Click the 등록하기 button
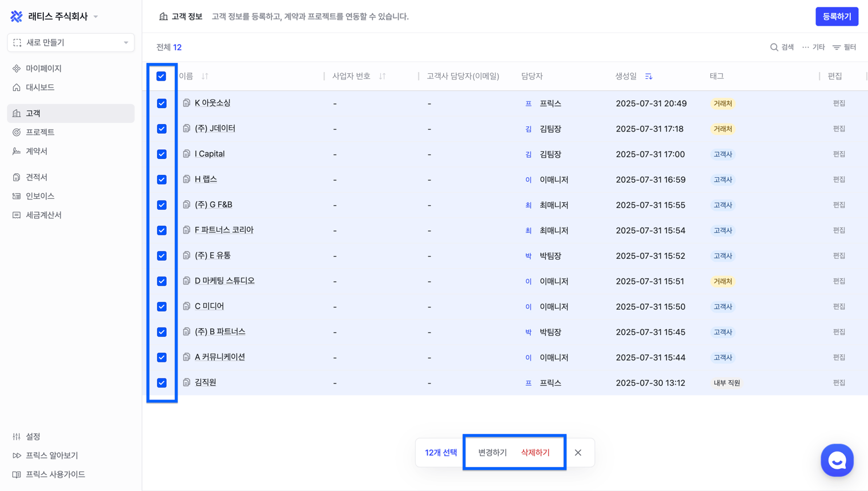The height and width of the screenshot is (491, 868). point(837,17)
